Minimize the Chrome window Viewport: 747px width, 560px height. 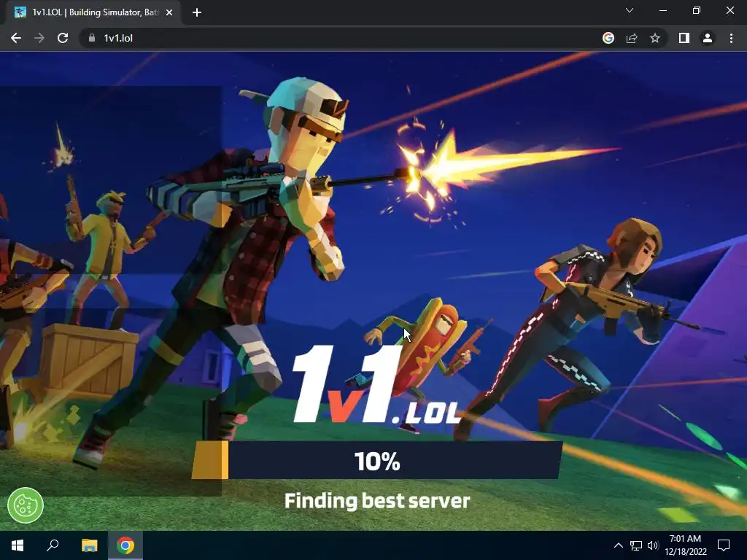pos(663,10)
